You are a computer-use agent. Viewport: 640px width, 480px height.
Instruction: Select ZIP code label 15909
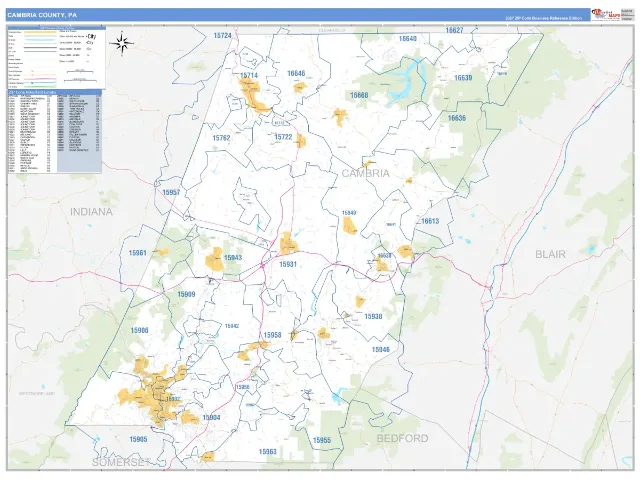tap(186, 294)
